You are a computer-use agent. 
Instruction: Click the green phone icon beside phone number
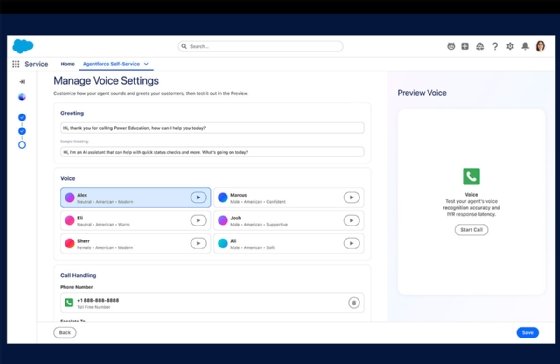69,303
